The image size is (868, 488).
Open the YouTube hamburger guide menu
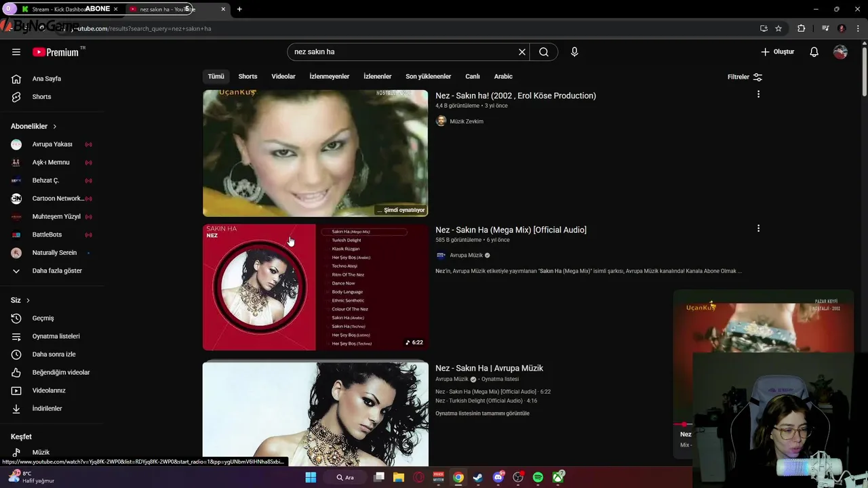click(16, 52)
